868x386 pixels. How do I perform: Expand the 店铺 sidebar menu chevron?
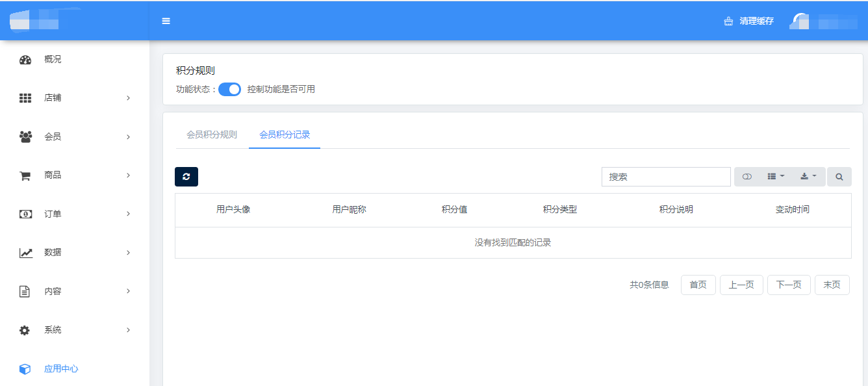click(x=128, y=98)
